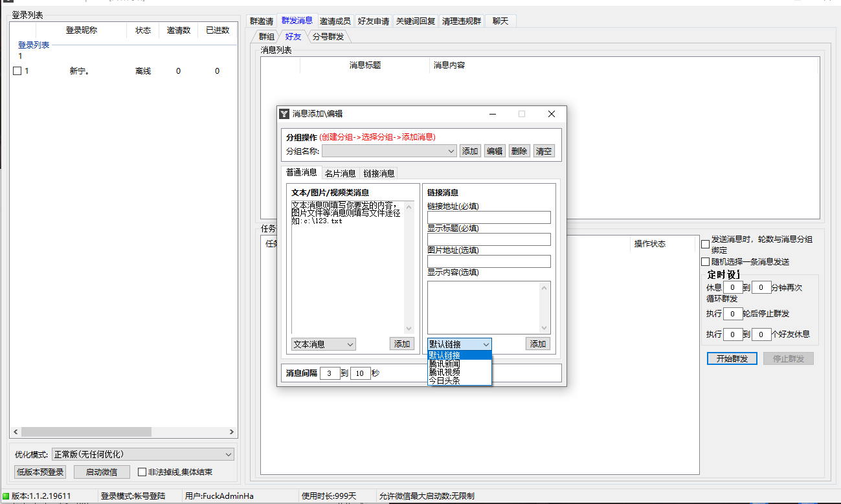Open the 好友申请 tab
The image size is (841, 504).
point(374,21)
